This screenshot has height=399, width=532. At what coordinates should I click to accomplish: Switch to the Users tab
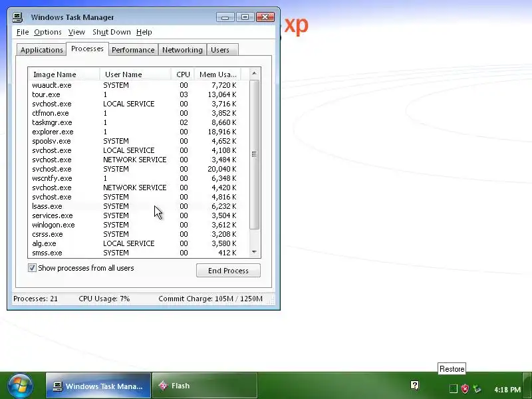pos(222,50)
